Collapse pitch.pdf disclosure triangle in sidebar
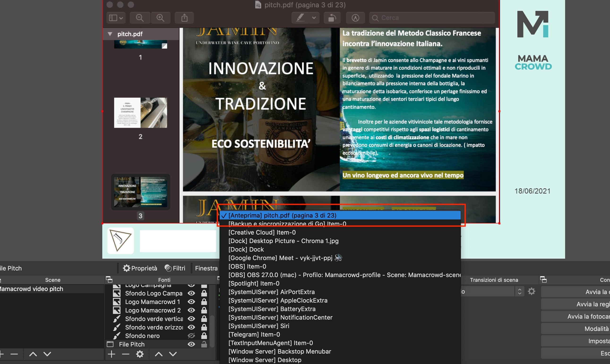 pyautogui.click(x=110, y=34)
